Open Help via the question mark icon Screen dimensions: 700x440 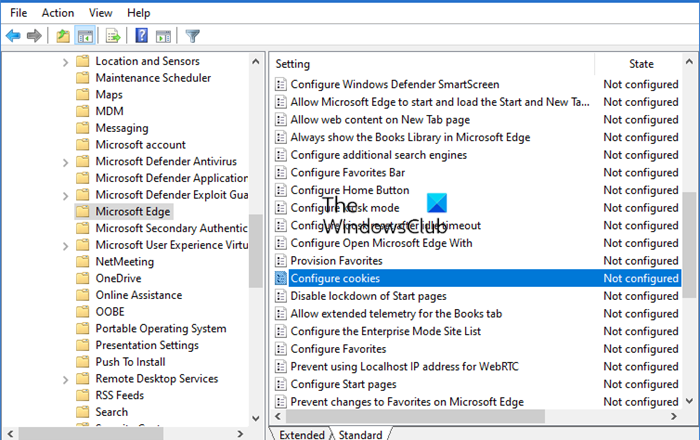[142, 35]
